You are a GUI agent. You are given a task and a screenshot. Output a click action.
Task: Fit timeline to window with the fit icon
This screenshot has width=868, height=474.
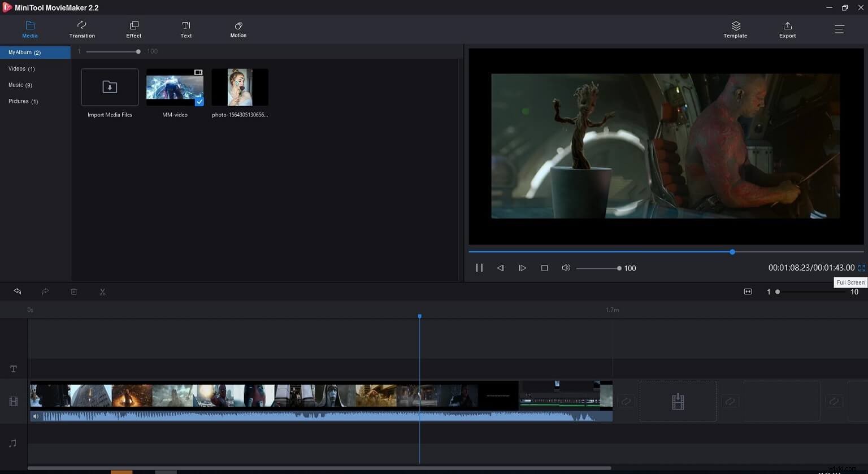click(748, 292)
